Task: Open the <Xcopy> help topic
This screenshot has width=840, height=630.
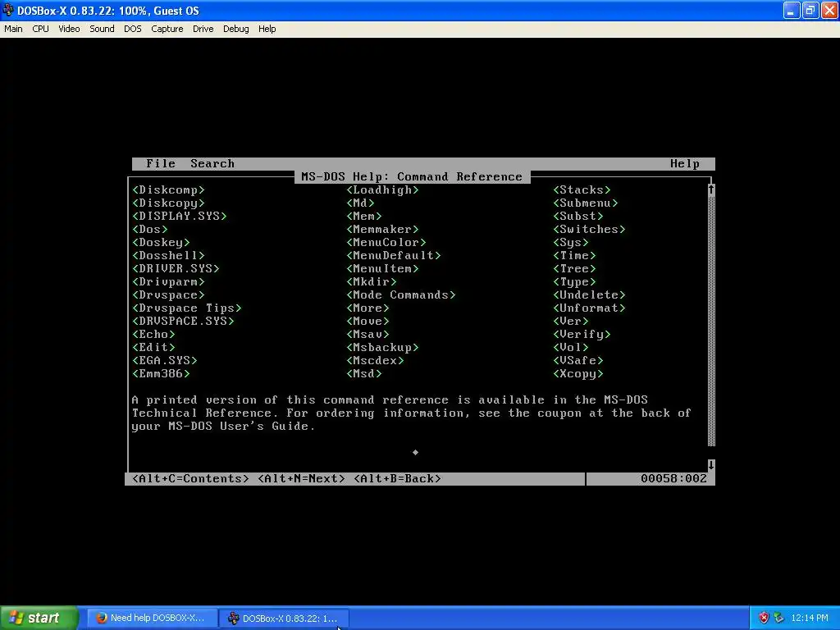Action: (578, 373)
